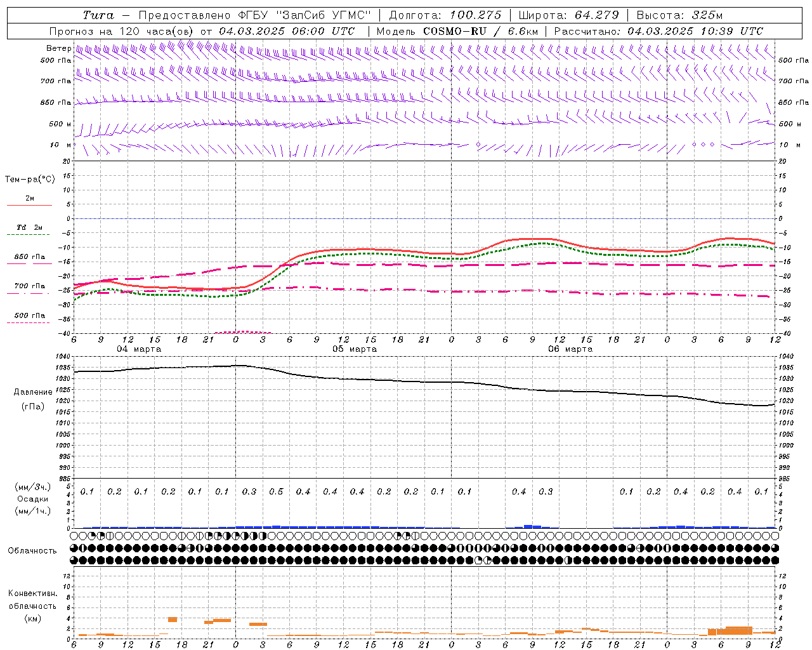This screenshot has height=650, width=812.
Task: Click the "(гПа)" unit under Давление
Action: tap(33, 406)
